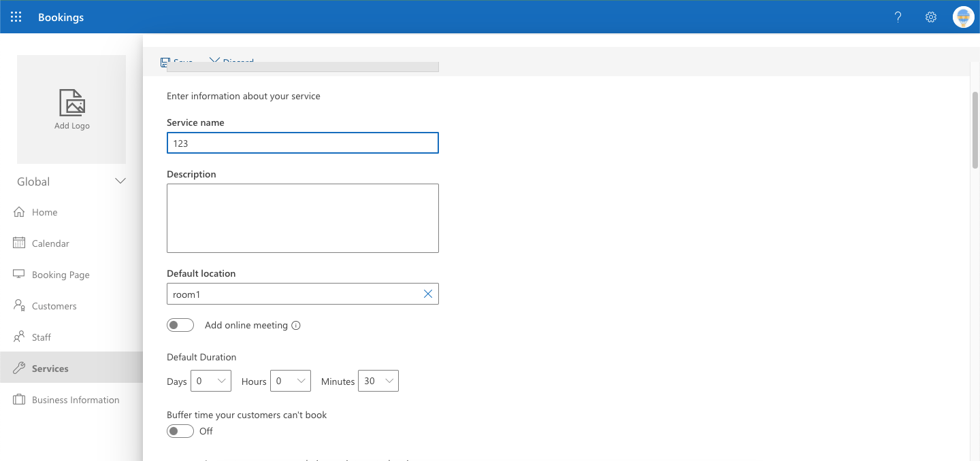Screen dimensions: 980x461
Task: Click the Add Logo image placeholder
Action: (71, 109)
